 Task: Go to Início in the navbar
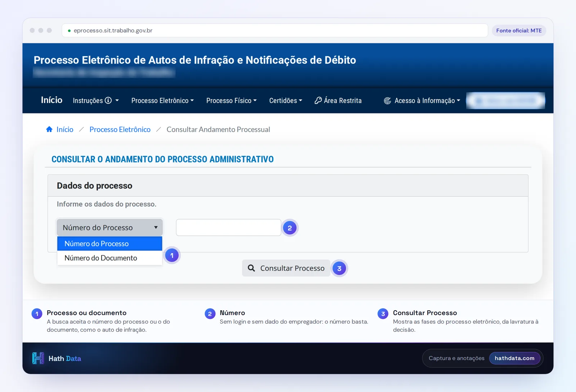[x=51, y=100]
